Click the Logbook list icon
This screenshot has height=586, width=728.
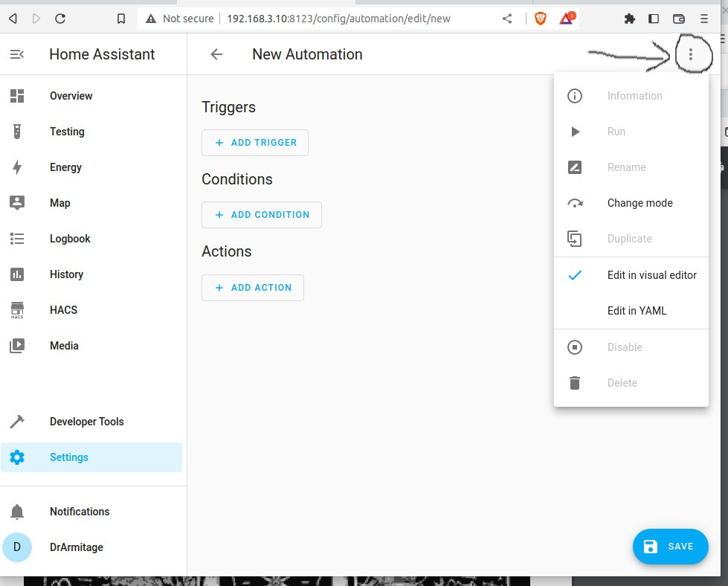tap(16, 239)
